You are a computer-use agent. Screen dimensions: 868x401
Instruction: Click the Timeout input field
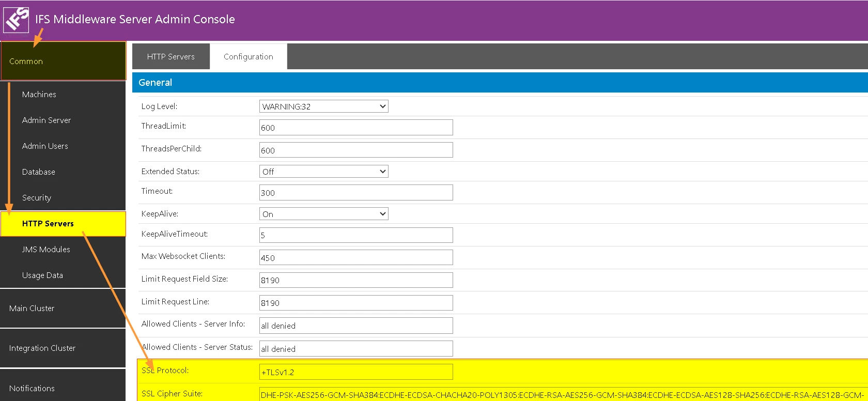pos(356,193)
